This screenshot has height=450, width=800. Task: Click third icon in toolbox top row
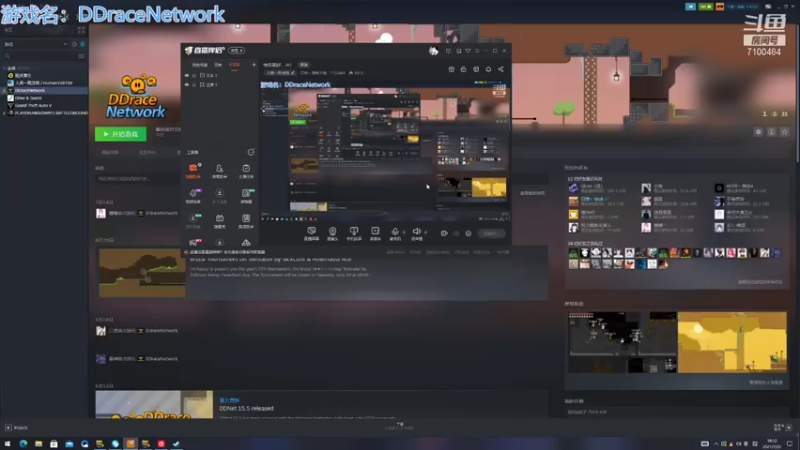(246, 170)
